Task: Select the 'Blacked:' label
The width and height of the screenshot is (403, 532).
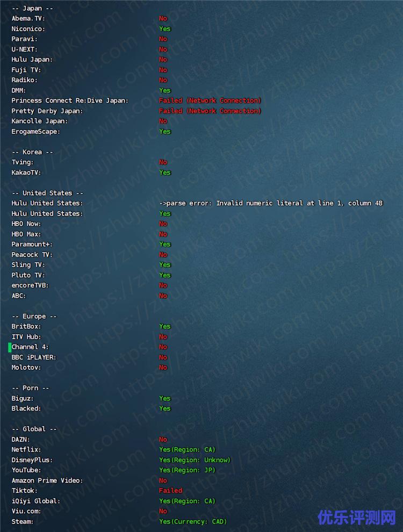Action: (26, 408)
